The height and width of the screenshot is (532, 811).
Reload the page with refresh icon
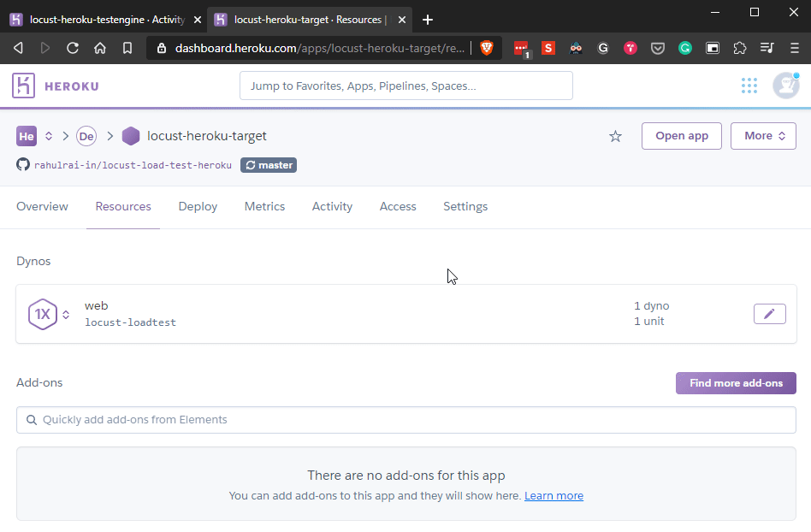(73, 48)
